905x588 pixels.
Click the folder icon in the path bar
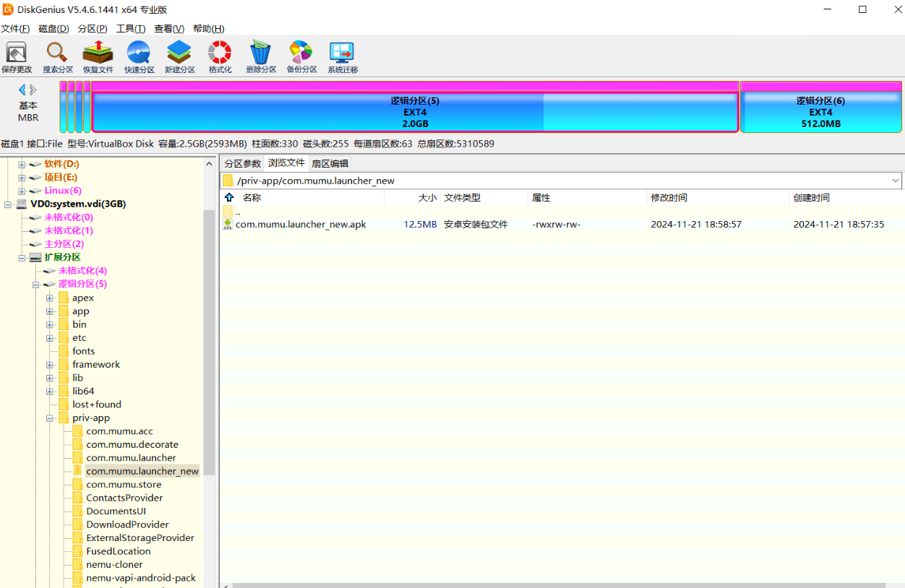(x=228, y=181)
